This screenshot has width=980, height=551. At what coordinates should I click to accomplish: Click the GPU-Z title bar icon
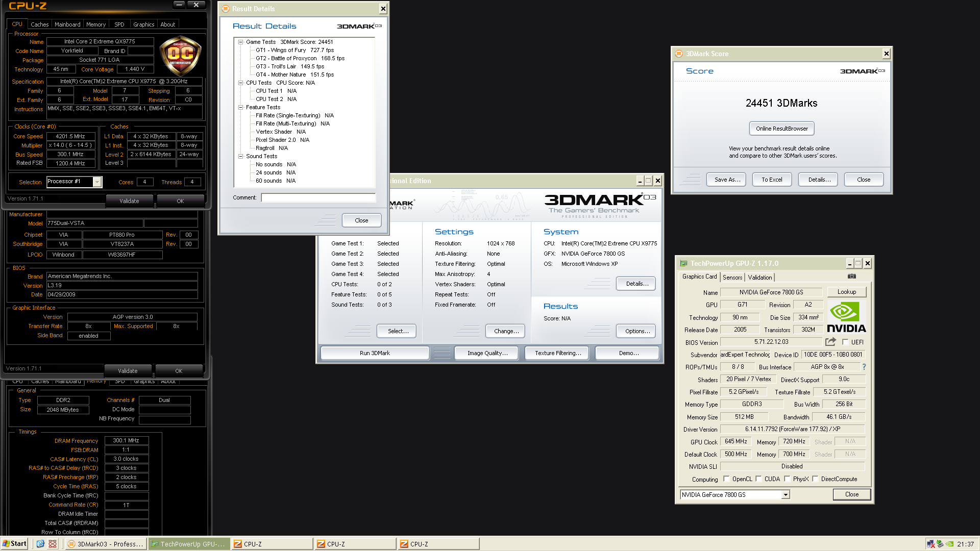683,263
